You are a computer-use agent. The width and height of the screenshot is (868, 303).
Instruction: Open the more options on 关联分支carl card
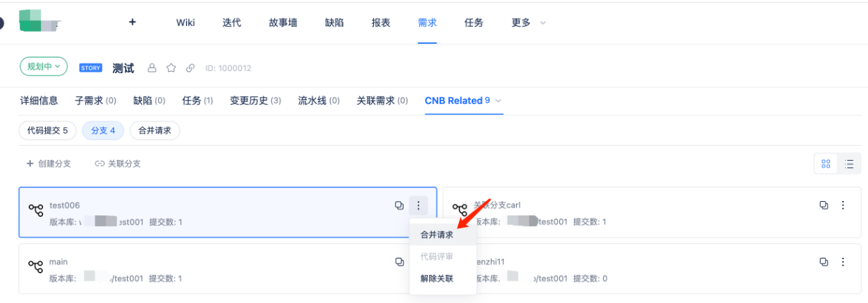(x=843, y=205)
